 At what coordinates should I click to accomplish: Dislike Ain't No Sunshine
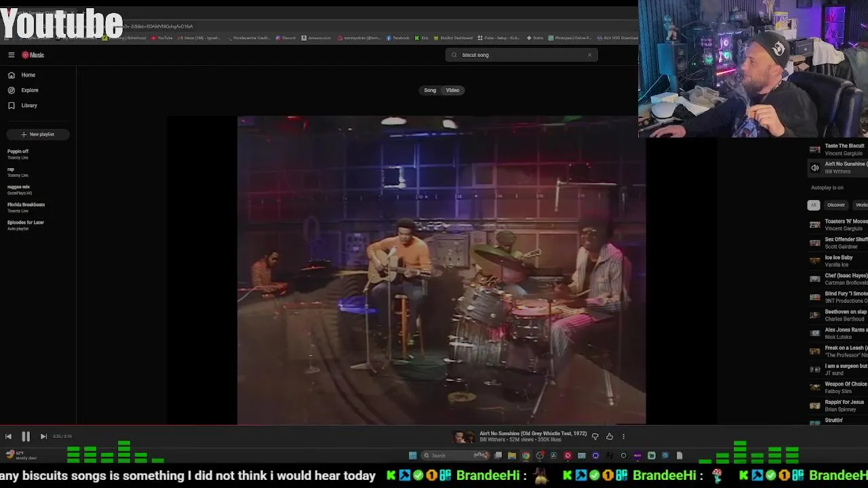(595, 436)
